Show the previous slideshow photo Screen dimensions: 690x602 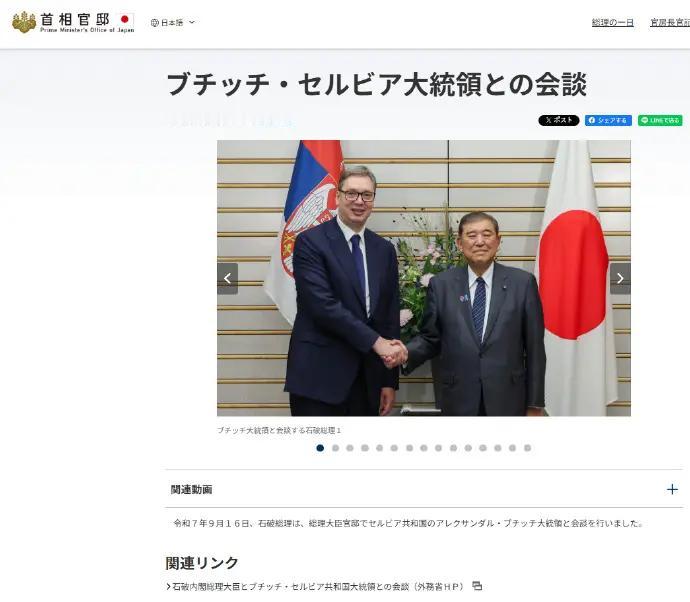click(228, 279)
